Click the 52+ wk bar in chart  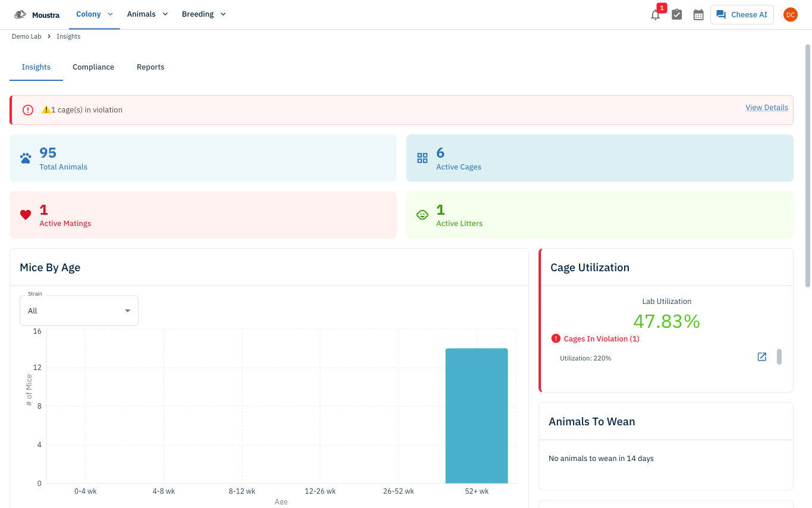[477, 416]
